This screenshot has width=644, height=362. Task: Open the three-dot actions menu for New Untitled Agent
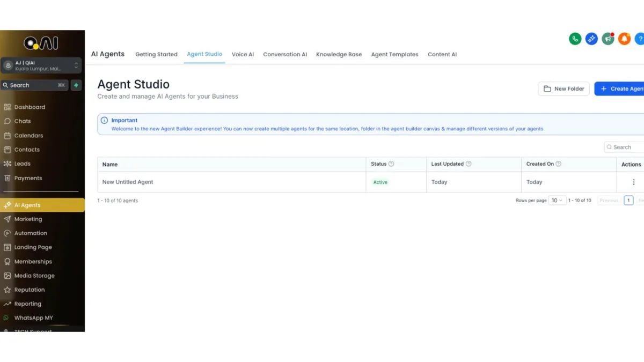[x=633, y=182]
